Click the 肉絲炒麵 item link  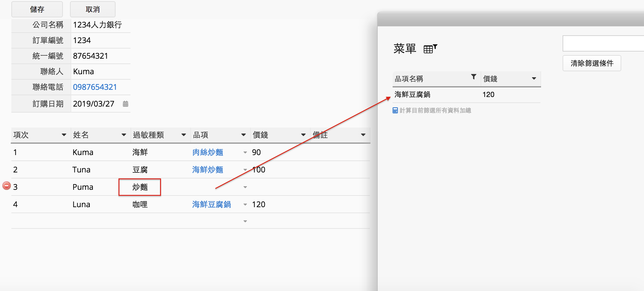click(x=208, y=152)
